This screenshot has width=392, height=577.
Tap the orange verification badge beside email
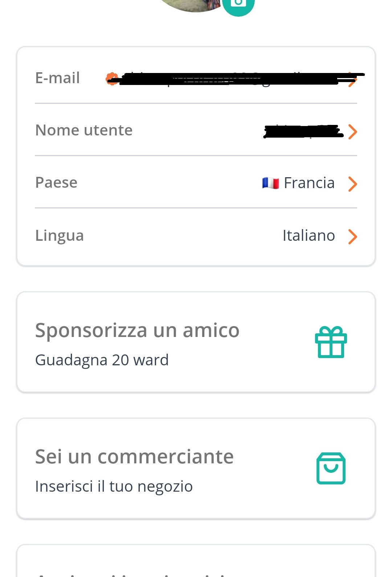[112, 79]
